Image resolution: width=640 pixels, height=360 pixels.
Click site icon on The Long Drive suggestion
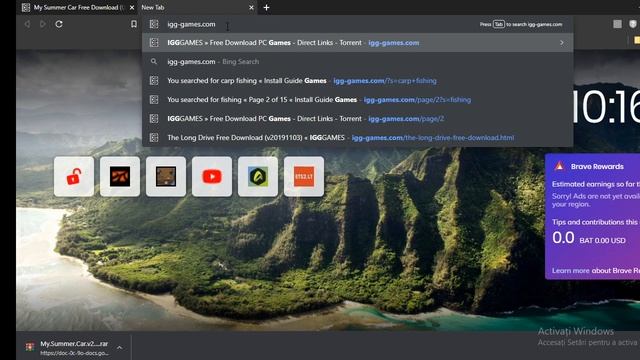click(154, 138)
